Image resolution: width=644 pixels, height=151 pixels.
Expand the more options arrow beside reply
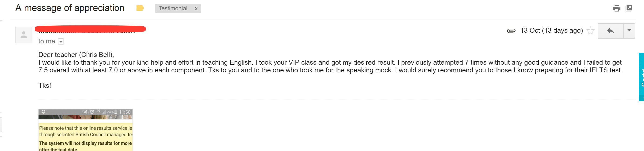(629, 31)
